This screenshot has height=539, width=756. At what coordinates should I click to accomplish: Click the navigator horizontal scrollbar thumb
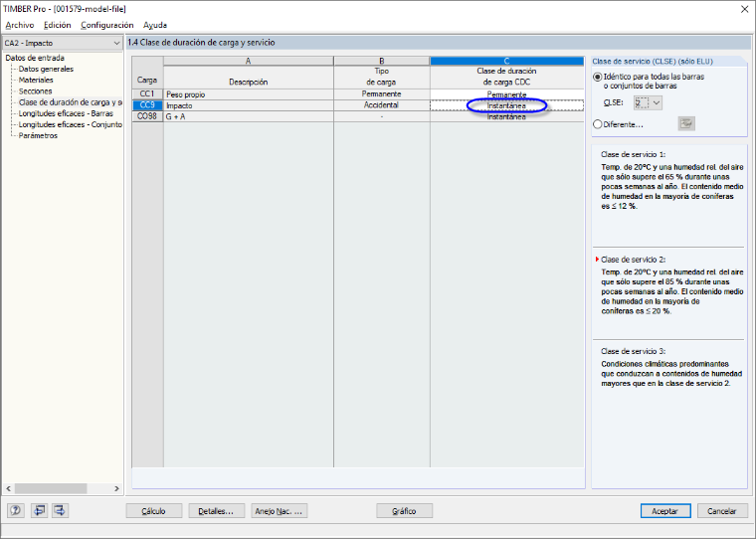(x=51, y=488)
